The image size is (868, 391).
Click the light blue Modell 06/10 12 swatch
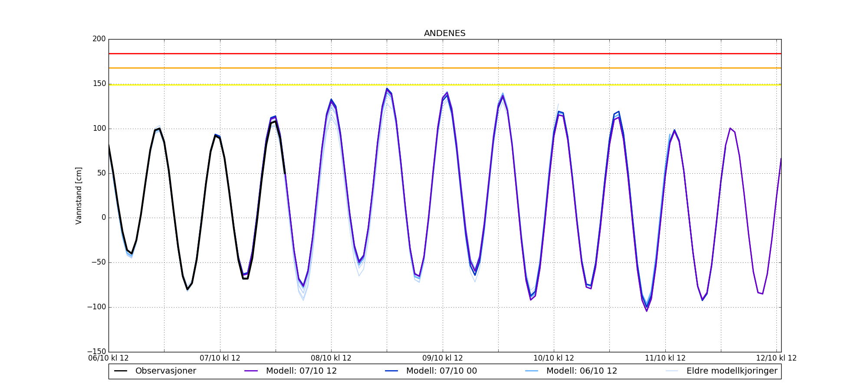pos(532,371)
